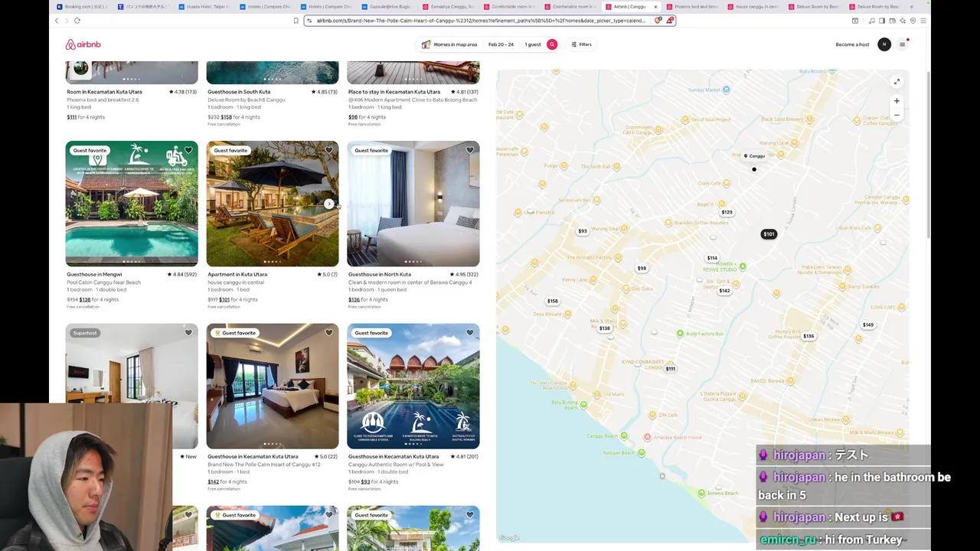Image resolution: width=980 pixels, height=551 pixels.
Task: Save Guesthouse in Mengwi to wishlist
Action: (188, 150)
